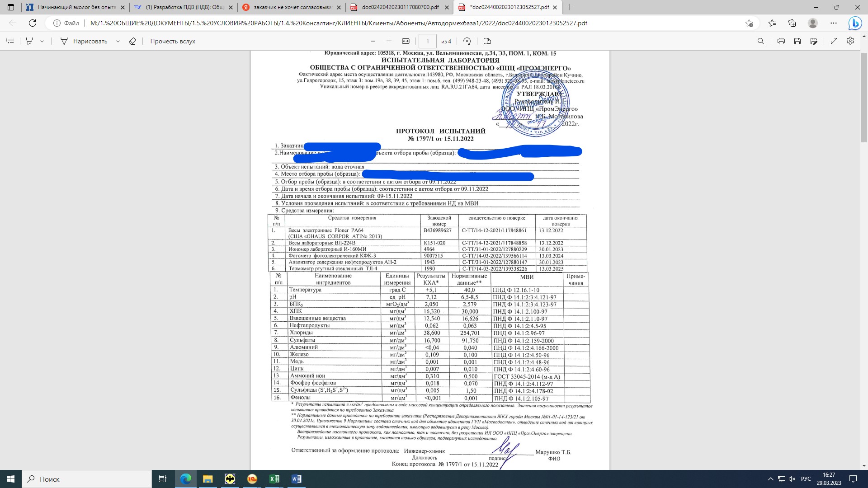Image resolution: width=868 pixels, height=488 pixels.
Task: Switch to Начинающий эколог tab
Action: (x=76, y=7)
